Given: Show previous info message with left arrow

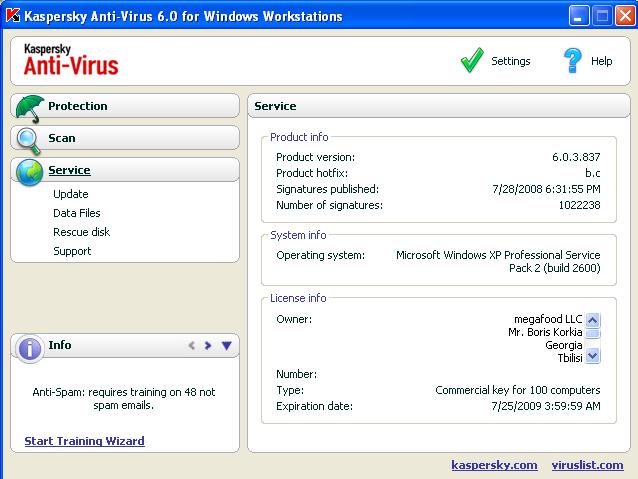Looking at the screenshot, I should point(192,346).
